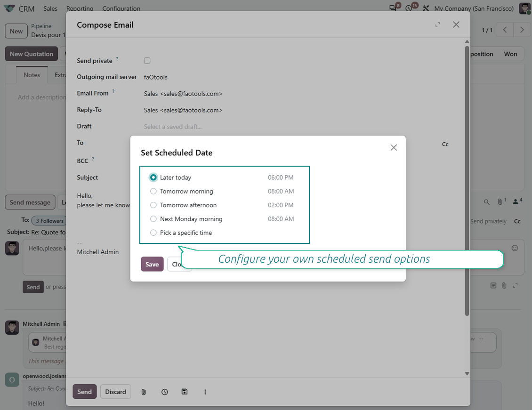Open user avatar menu

(524, 8)
